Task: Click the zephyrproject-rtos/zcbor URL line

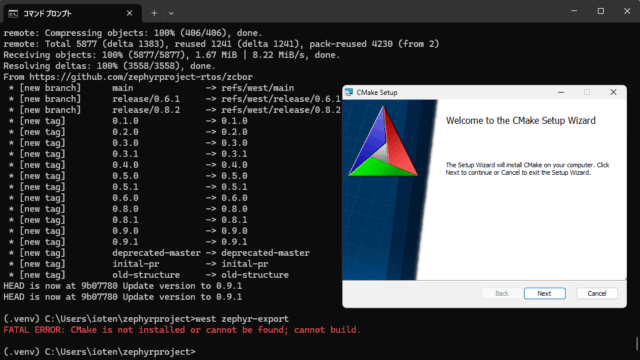Action: 128,77
